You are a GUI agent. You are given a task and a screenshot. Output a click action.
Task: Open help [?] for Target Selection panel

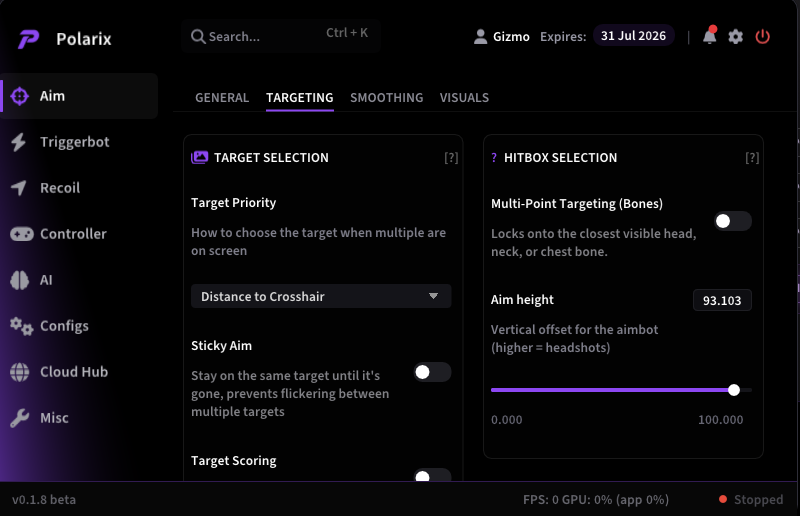(x=451, y=158)
